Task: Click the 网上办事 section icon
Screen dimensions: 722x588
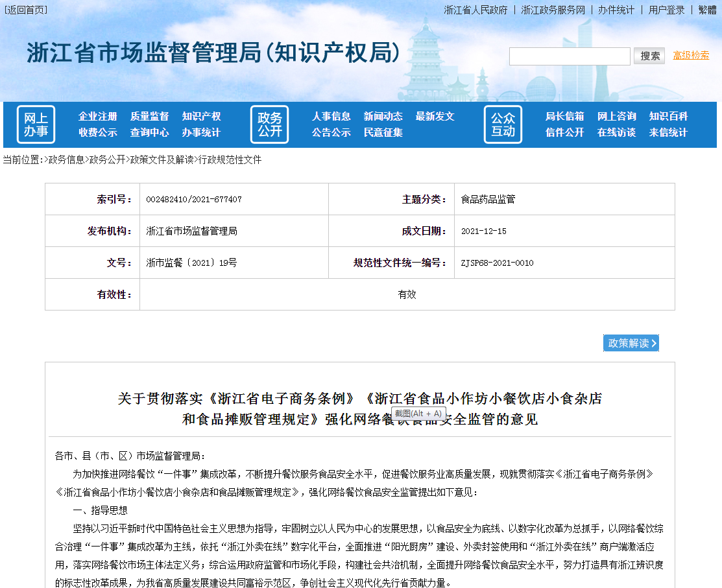Action: (x=36, y=124)
